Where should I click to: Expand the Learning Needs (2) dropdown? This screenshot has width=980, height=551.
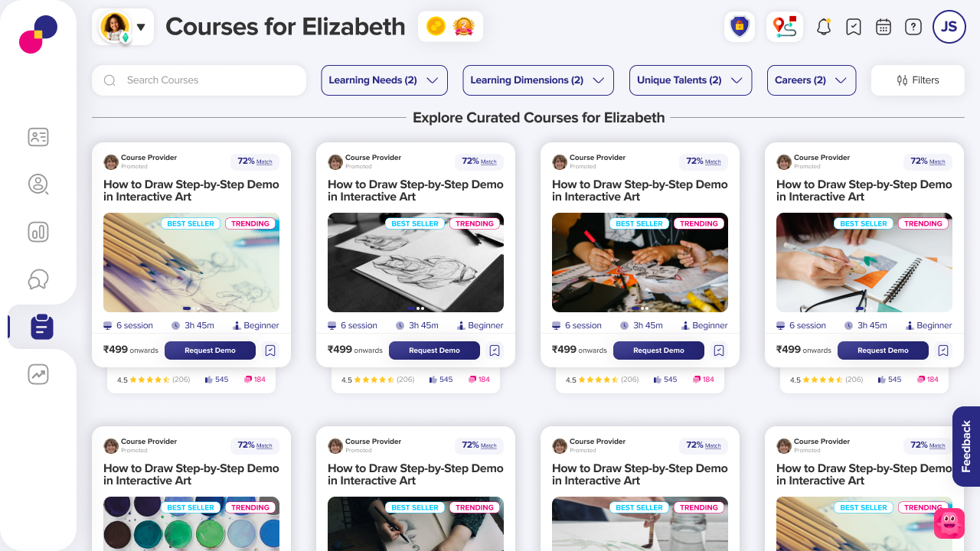(384, 80)
